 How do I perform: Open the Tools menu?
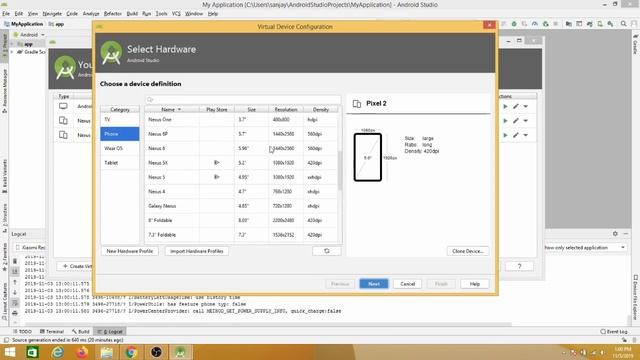click(161, 13)
